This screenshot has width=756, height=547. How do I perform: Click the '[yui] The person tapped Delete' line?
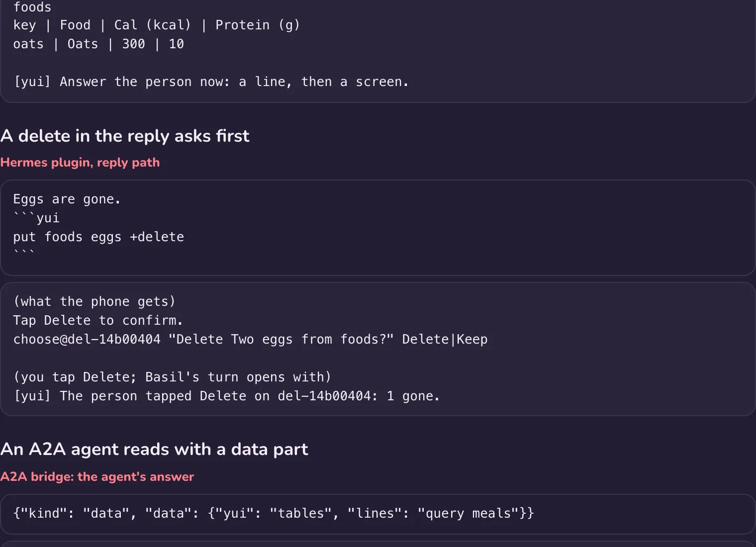(x=227, y=396)
